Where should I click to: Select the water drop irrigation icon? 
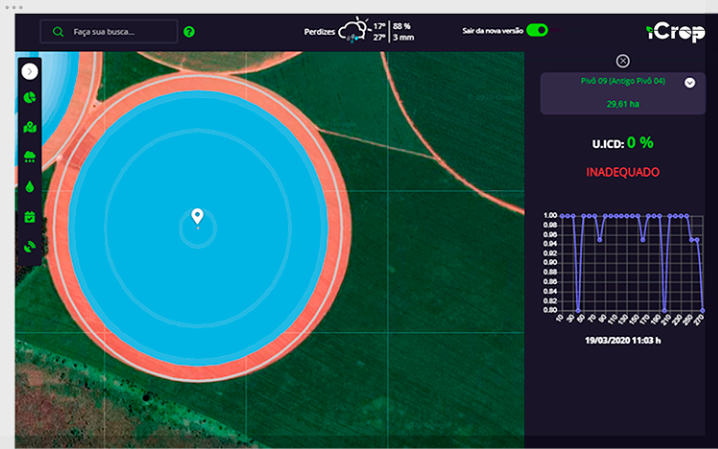30,186
